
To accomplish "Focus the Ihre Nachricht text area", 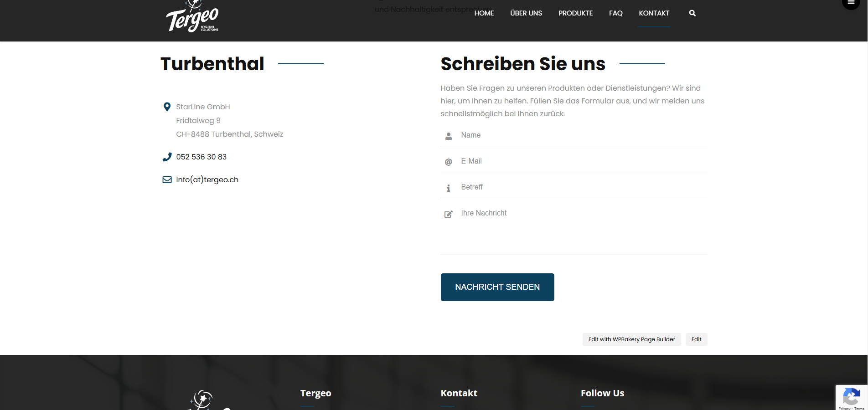I will click(x=574, y=229).
